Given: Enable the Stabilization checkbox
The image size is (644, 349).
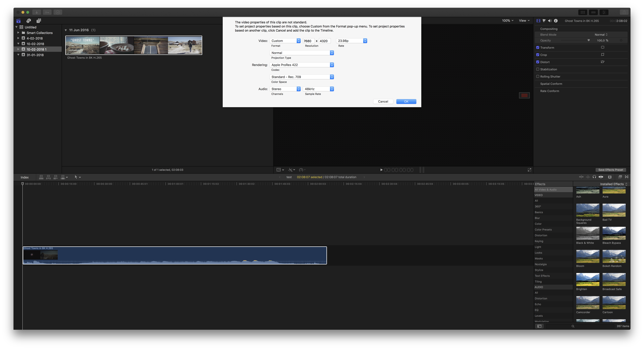Looking at the screenshot, I should tap(538, 69).
